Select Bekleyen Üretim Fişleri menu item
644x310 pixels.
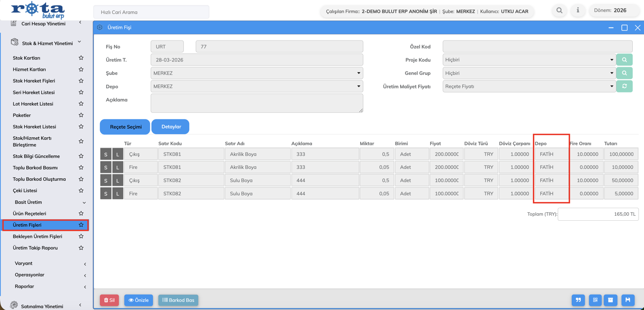(37, 236)
